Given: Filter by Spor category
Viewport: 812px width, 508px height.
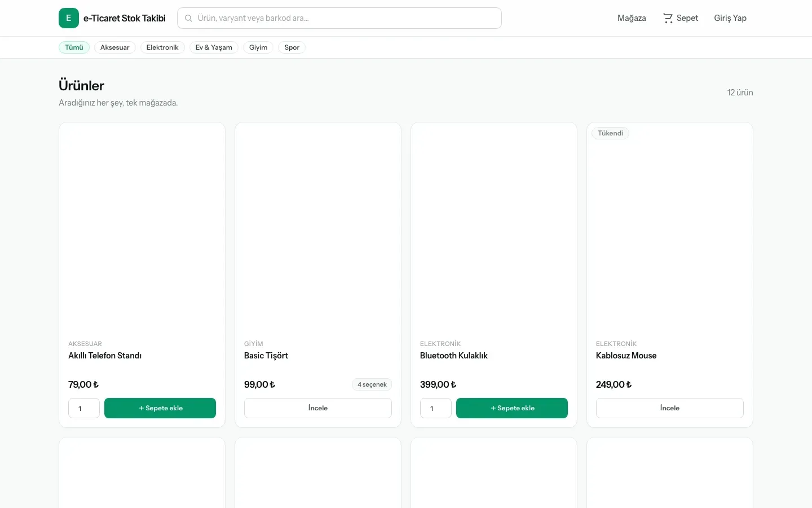Looking at the screenshot, I should click(292, 47).
